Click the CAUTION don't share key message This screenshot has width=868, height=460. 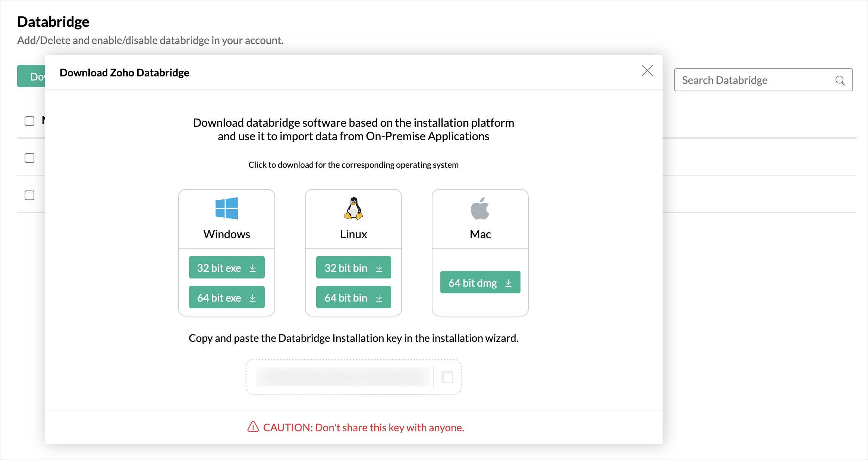(x=364, y=428)
